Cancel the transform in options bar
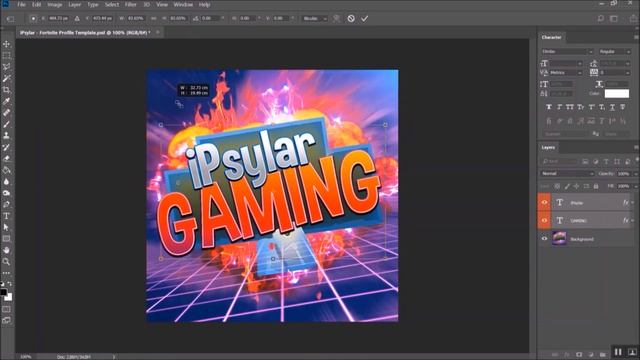The width and height of the screenshot is (640, 360). point(351,18)
